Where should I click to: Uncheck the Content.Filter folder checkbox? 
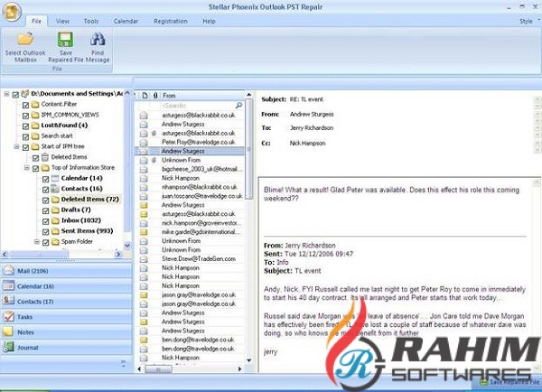[x=25, y=105]
